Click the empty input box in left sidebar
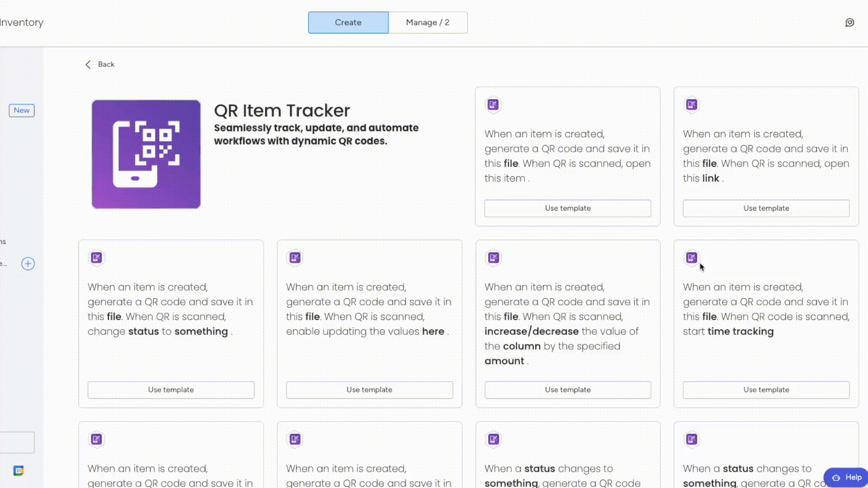 click(17, 442)
